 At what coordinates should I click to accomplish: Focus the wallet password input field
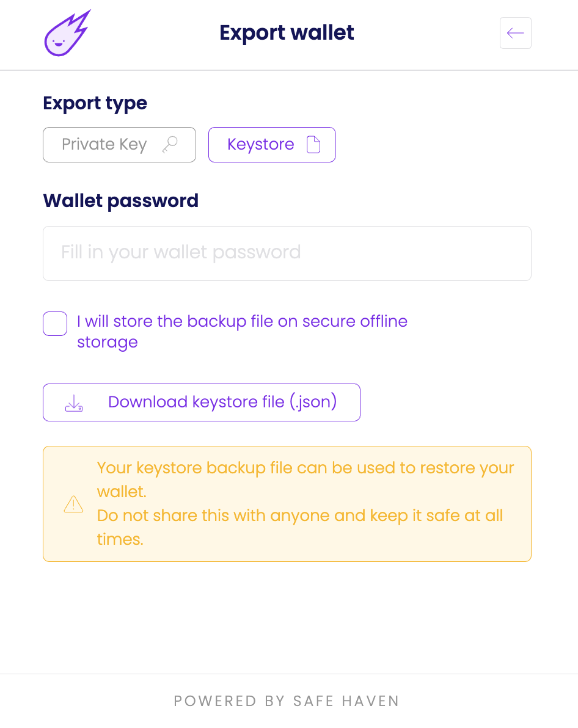coord(287,253)
